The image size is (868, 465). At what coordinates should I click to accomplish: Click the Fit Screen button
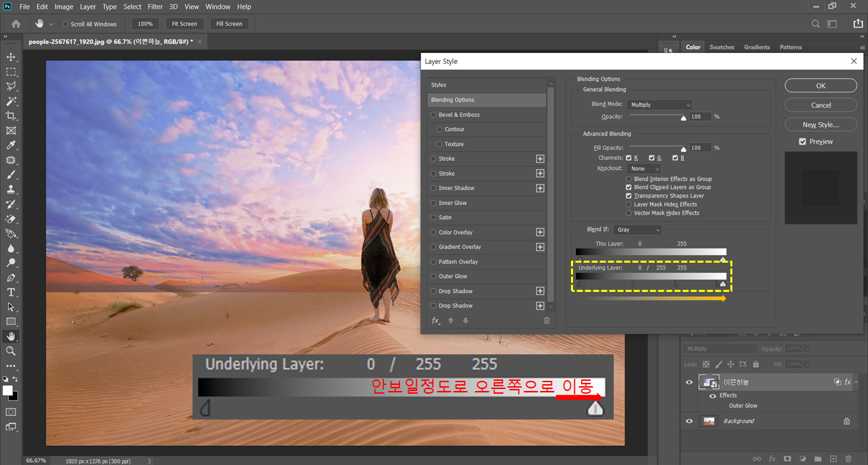pyautogui.click(x=184, y=24)
